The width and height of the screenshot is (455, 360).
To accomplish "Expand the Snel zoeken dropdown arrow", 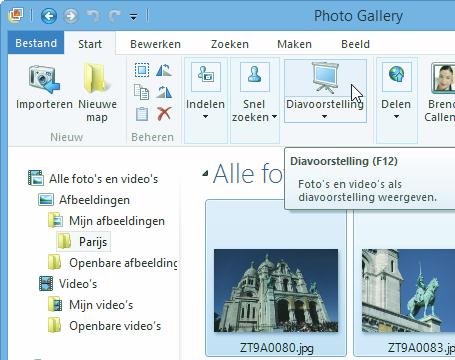I will coord(274,117).
